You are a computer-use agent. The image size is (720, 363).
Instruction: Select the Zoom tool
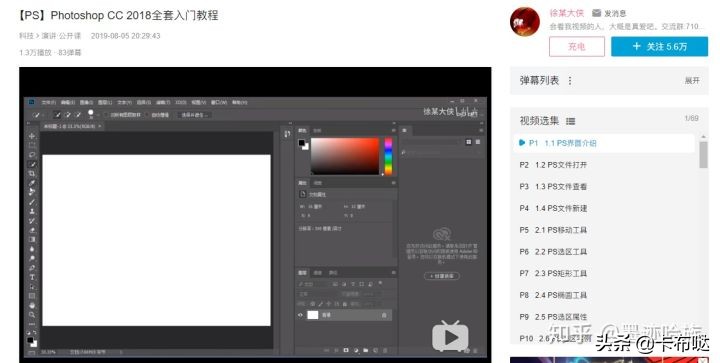coord(32,315)
